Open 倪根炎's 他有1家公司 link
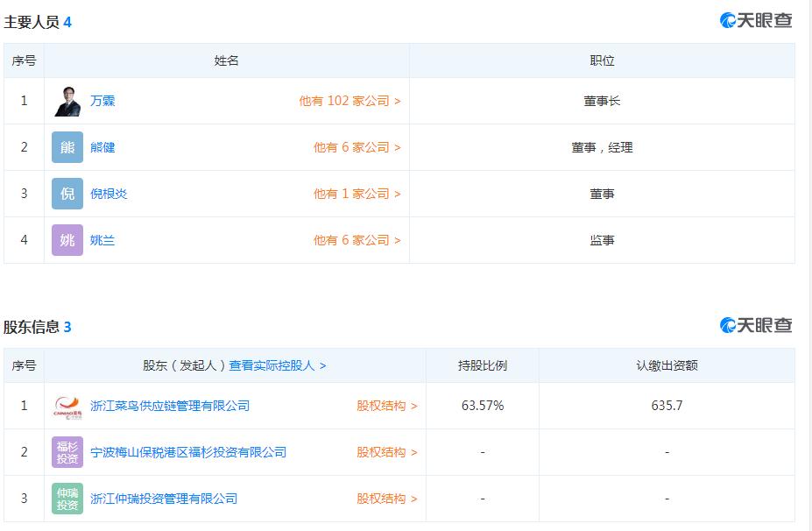The image size is (812, 531). [x=357, y=194]
